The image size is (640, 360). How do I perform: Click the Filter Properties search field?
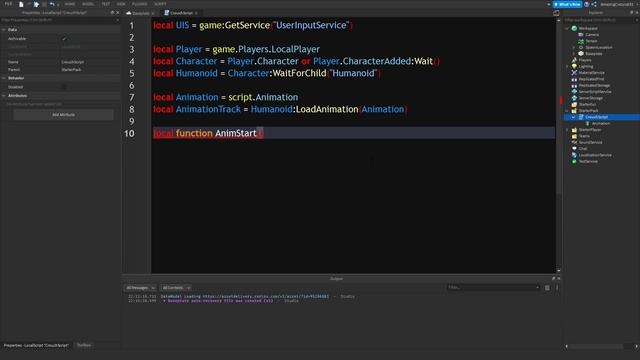60,20
